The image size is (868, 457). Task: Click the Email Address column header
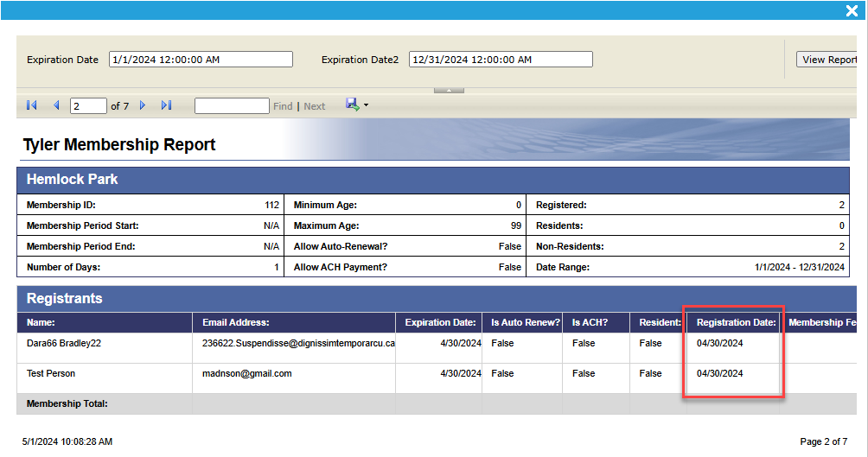[236, 322]
